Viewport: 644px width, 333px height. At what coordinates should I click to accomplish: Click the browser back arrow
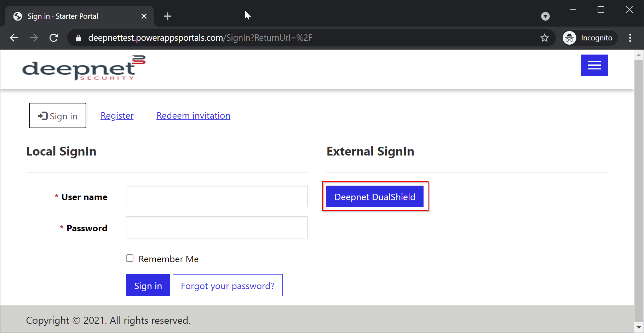(14, 38)
